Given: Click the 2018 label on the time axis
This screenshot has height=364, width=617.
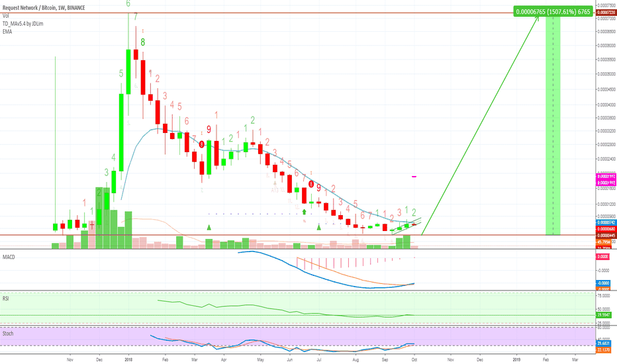Looking at the screenshot, I should click(x=128, y=359).
